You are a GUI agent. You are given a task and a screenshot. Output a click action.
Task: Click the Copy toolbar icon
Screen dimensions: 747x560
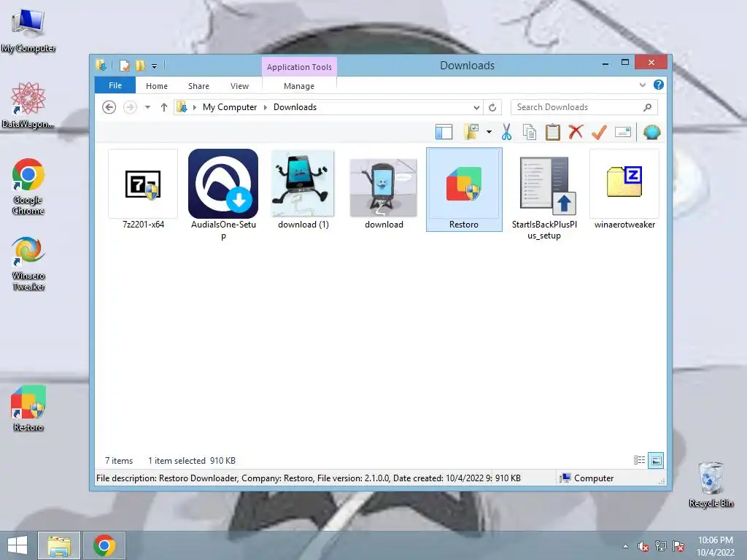coord(530,132)
